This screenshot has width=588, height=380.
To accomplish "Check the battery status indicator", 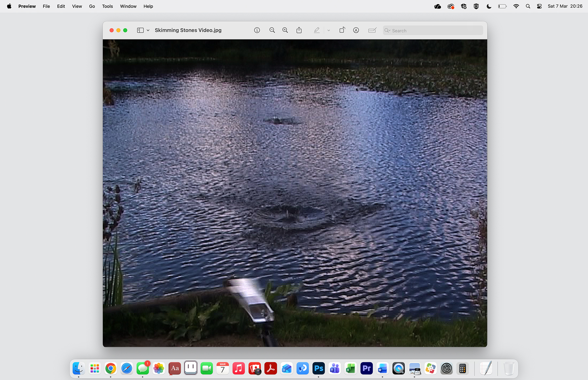I will (x=502, y=6).
